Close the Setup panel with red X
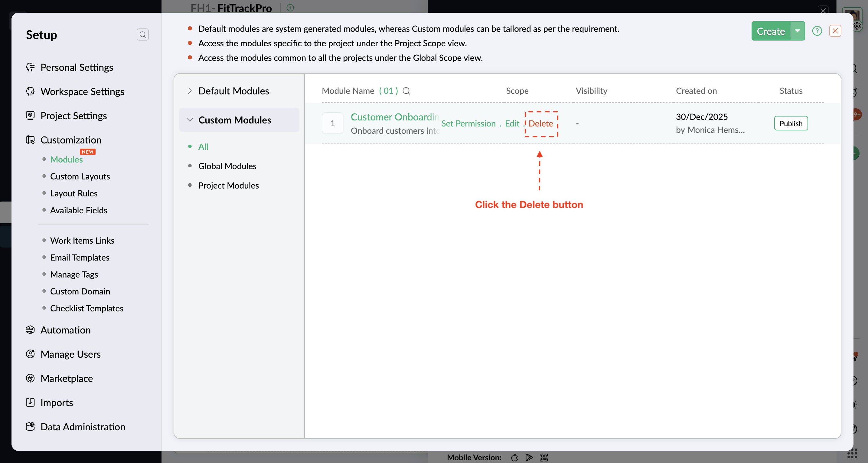 point(835,31)
